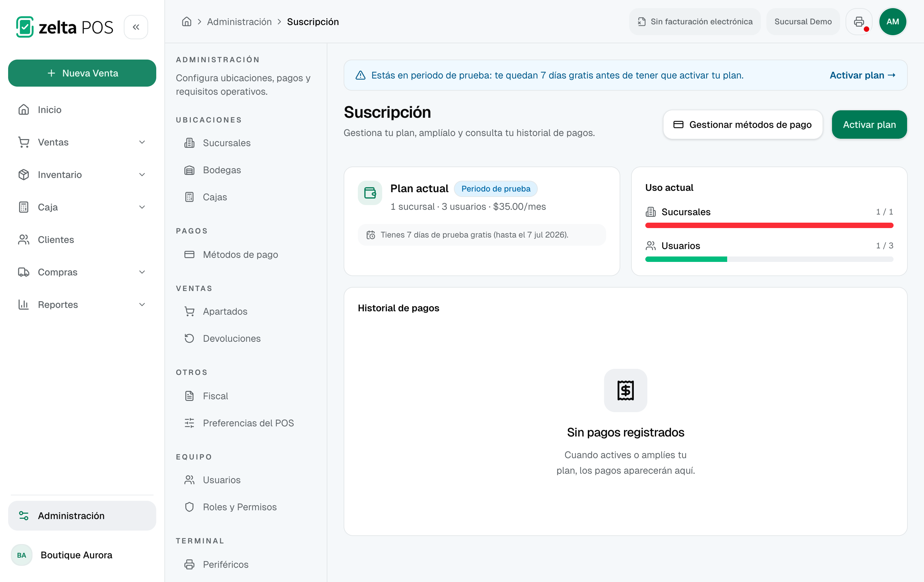This screenshot has width=924, height=582.
Task: Open the AM user avatar
Action: click(x=893, y=22)
